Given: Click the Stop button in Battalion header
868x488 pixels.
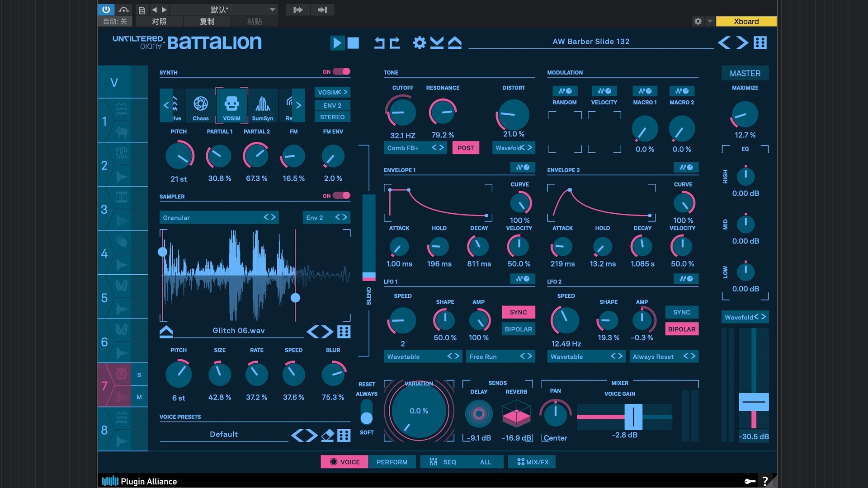Looking at the screenshot, I should pyautogui.click(x=353, y=43).
